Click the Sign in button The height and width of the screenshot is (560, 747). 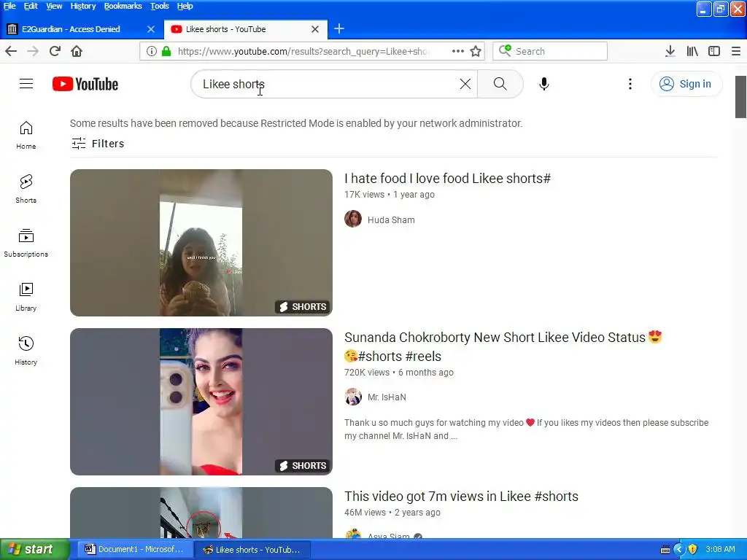point(686,84)
